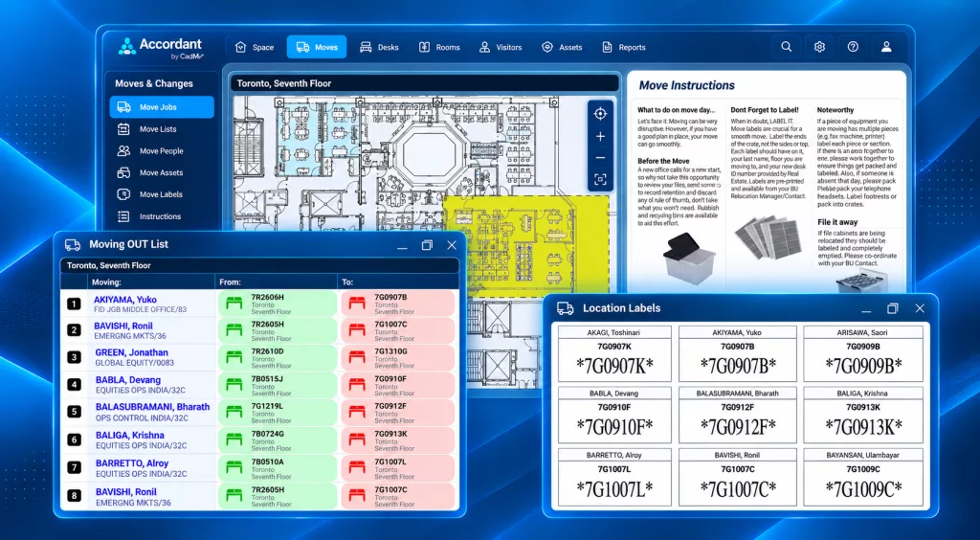Click the Move Labels icon
980x540 pixels.
[x=123, y=194]
